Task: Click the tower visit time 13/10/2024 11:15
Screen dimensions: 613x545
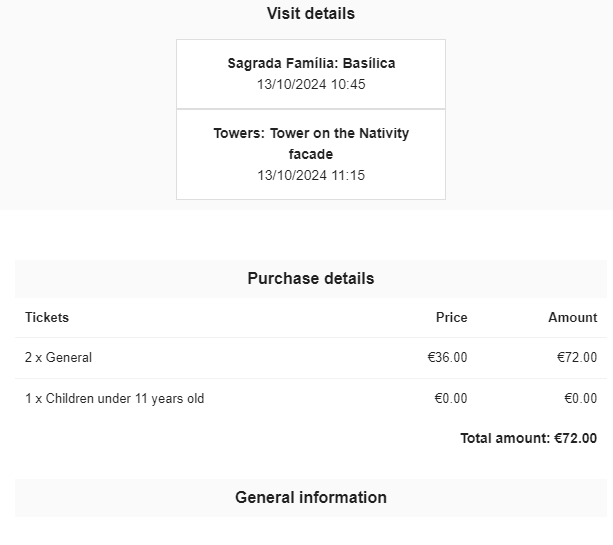Action: click(311, 176)
